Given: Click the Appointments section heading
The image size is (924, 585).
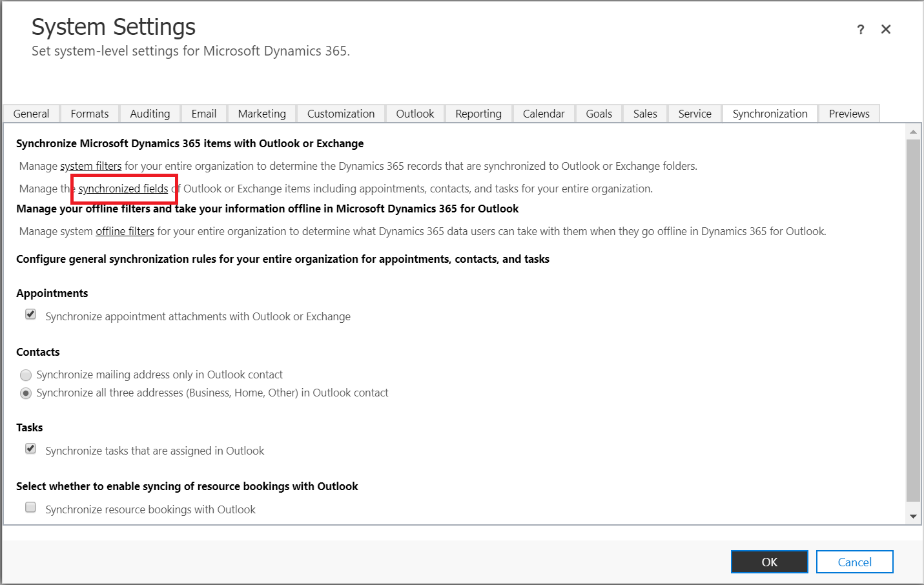Looking at the screenshot, I should point(52,293).
